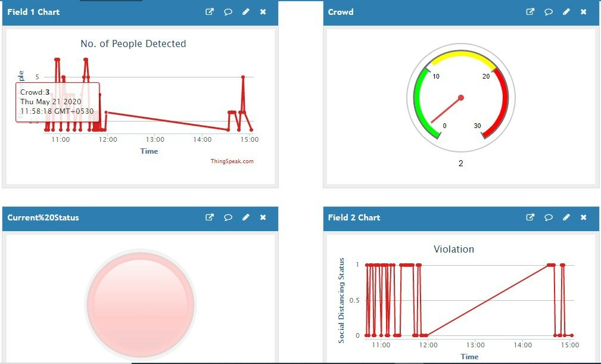Viewport: 601px width, 364px height.
Task: Click the Field 1 Chart title
Action: pos(33,12)
